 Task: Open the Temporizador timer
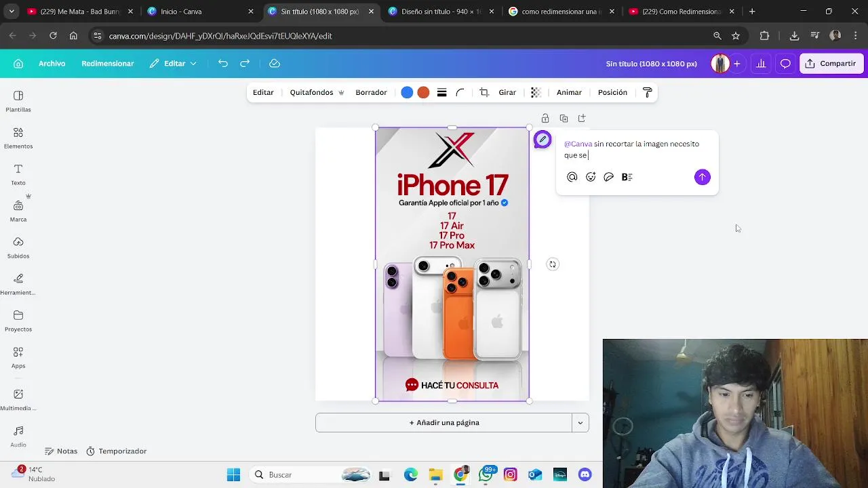[116, 451]
